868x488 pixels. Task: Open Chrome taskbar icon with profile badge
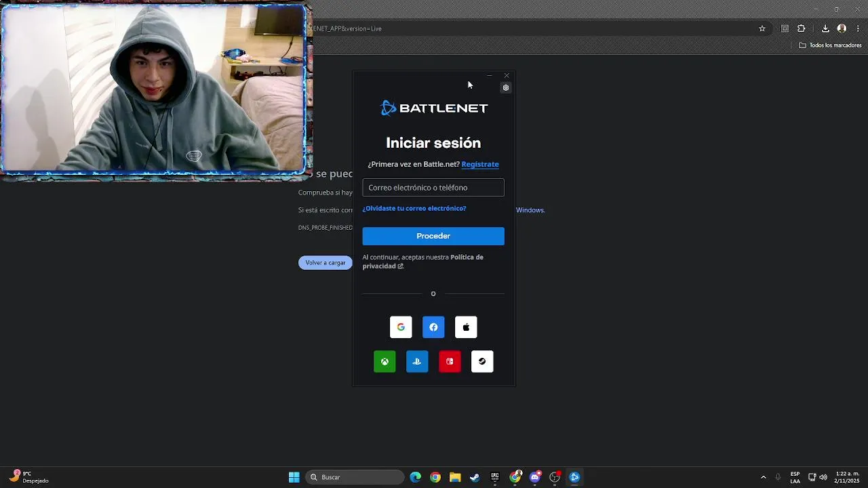coord(515,477)
